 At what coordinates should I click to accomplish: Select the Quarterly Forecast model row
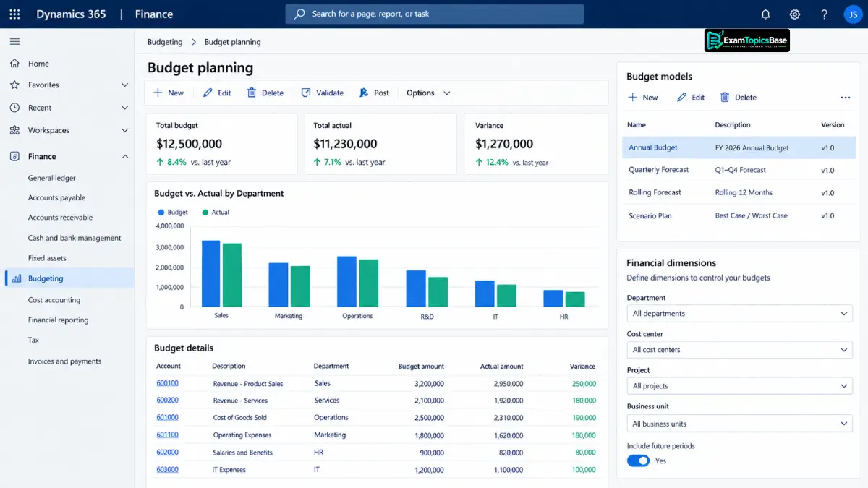[739, 170]
